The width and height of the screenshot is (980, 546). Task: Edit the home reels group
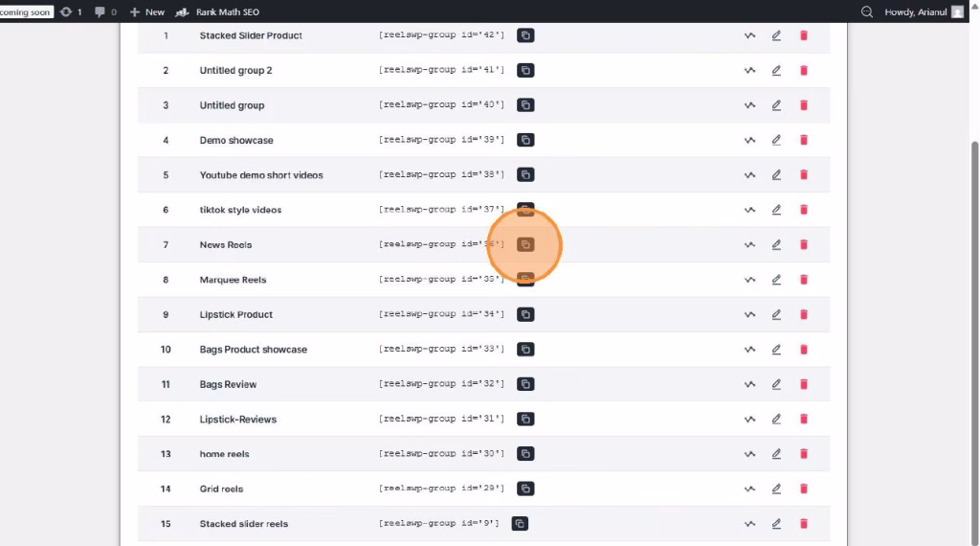point(776,454)
